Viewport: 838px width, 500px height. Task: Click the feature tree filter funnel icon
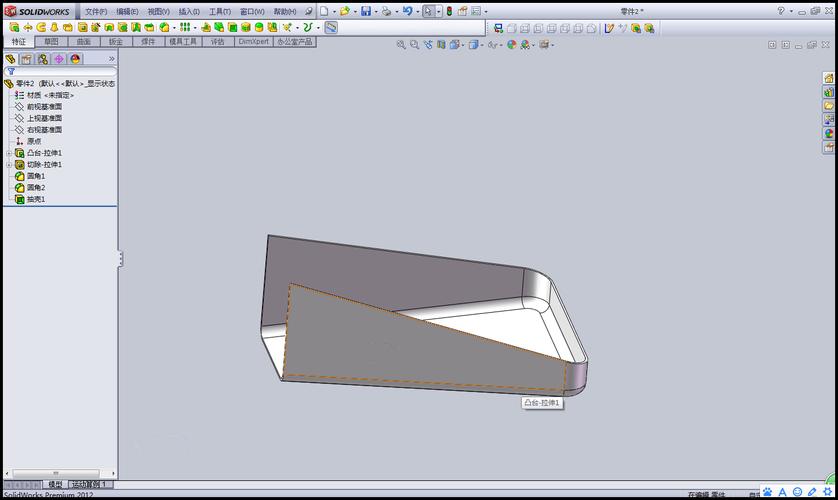(x=11, y=71)
